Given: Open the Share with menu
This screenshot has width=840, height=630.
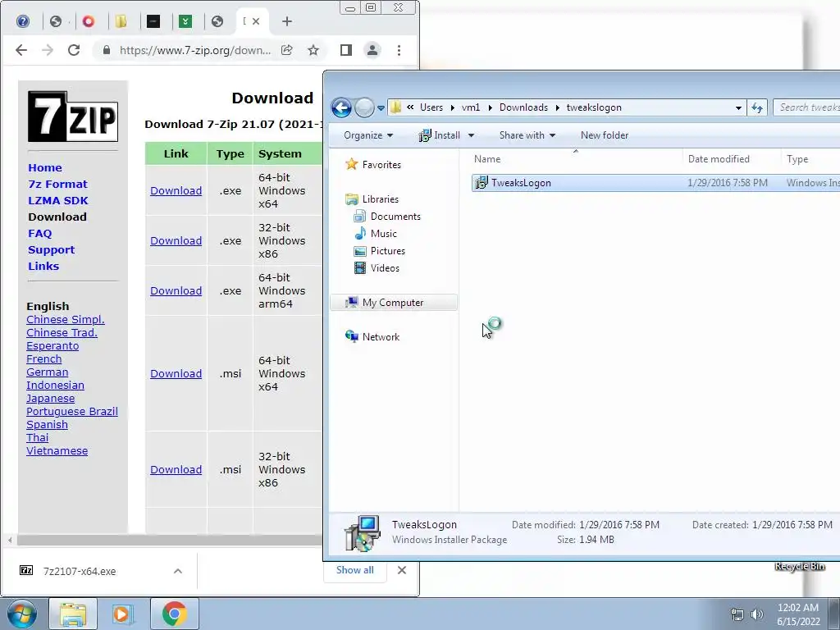Looking at the screenshot, I should pos(527,135).
